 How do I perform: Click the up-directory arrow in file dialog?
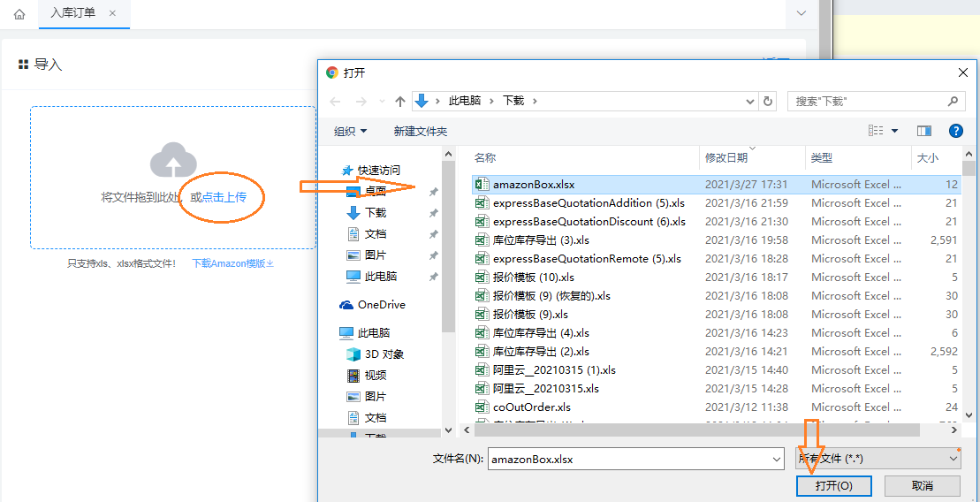400,102
